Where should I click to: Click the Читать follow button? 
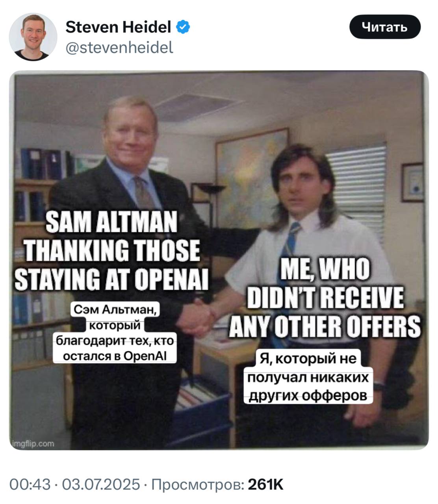[x=385, y=27]
